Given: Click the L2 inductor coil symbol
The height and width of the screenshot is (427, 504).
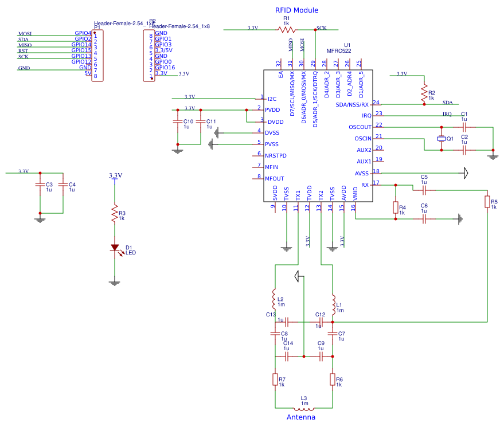Looking at the screenshot, I should coord(274,299).
